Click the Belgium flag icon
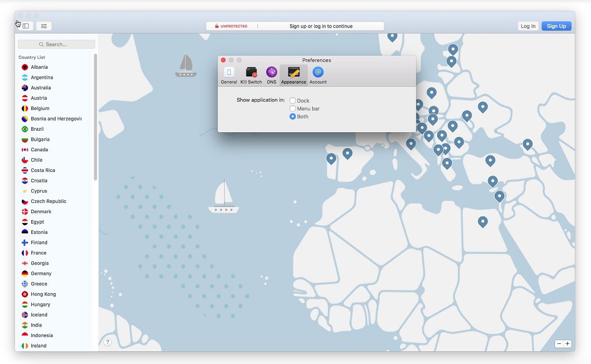This screenshot has width=591, height=364. pos(25,108)
